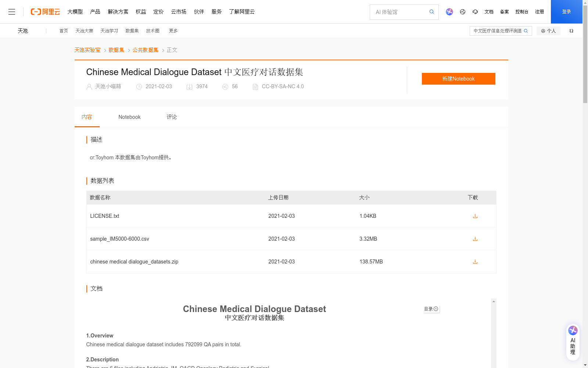
Task: Open the 了解阿里云 menu
Action: (x=242, y=12)
